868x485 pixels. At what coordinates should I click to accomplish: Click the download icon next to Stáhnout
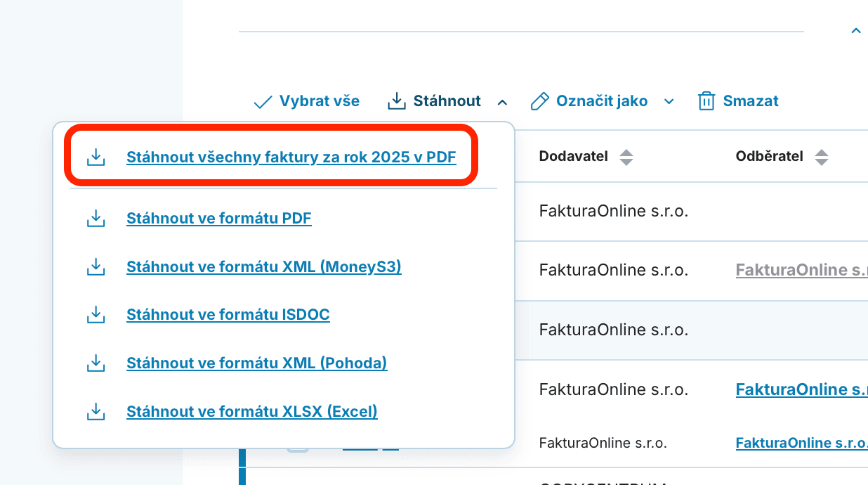tap(397, 101)
